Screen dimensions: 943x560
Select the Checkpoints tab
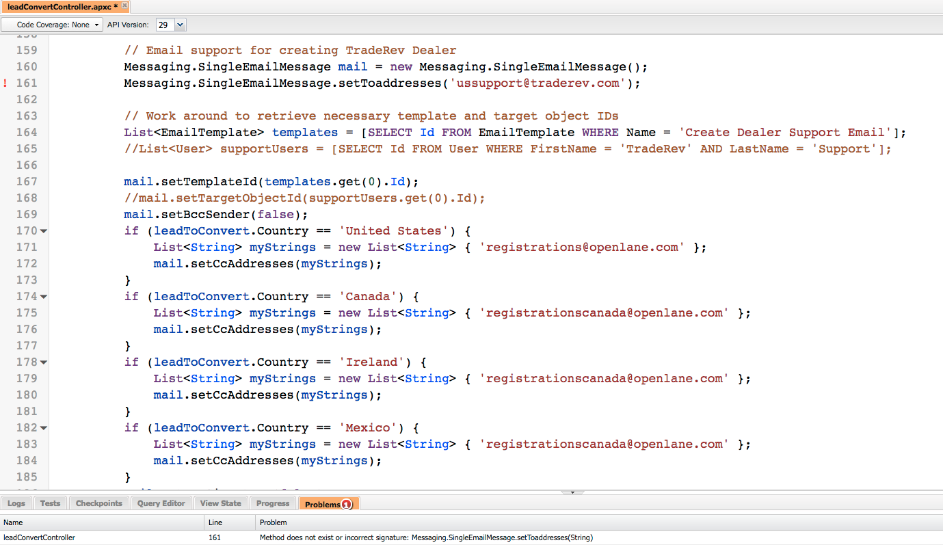point(99,503)
